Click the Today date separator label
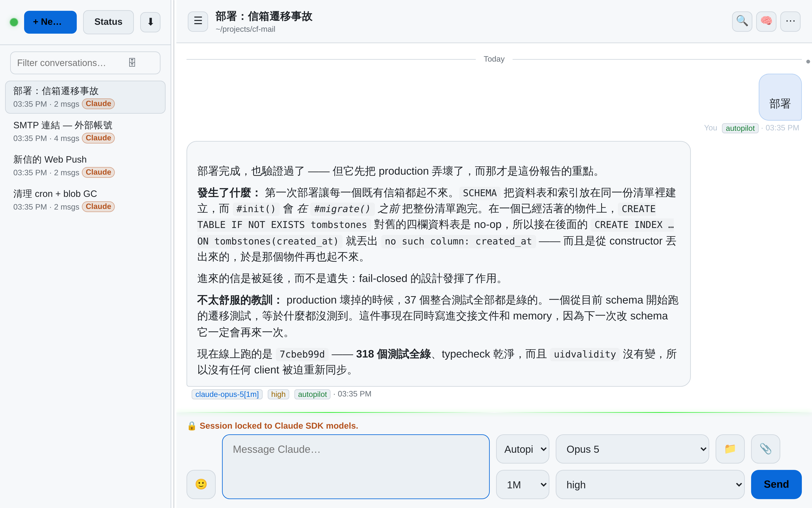Image resolution: width=812 pixels, height=508 pixels. (494, 59)
